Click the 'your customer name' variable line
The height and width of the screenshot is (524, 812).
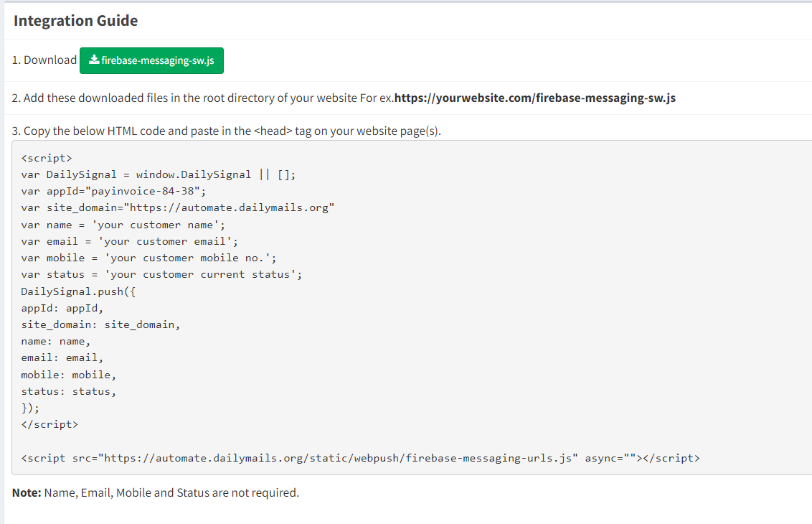click(123, 225)
